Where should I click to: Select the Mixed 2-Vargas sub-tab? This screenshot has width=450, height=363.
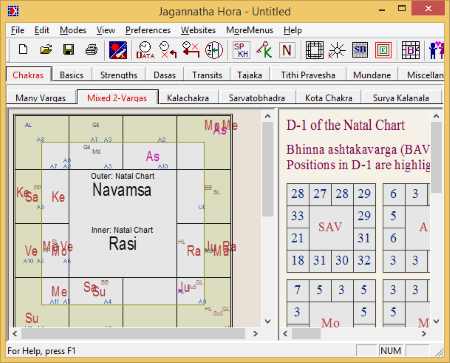[x=117, y=97]
